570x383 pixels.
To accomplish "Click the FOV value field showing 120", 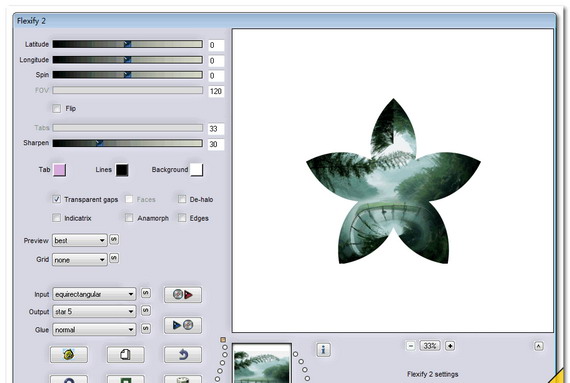I will pyautogui.click(x=216, y=91).
